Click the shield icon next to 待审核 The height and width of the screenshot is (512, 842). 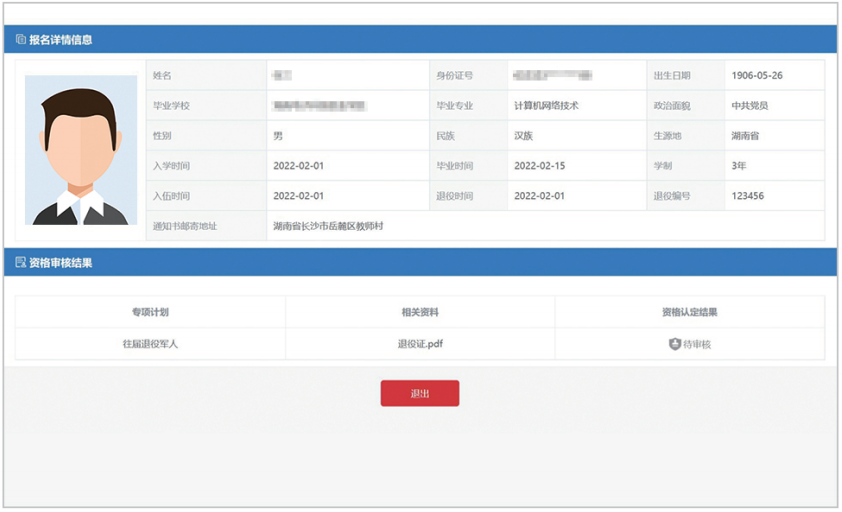coord(675,344)
